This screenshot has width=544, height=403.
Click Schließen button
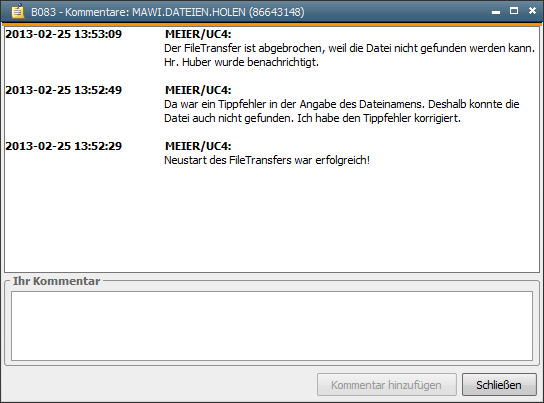(x=499, y=385)
